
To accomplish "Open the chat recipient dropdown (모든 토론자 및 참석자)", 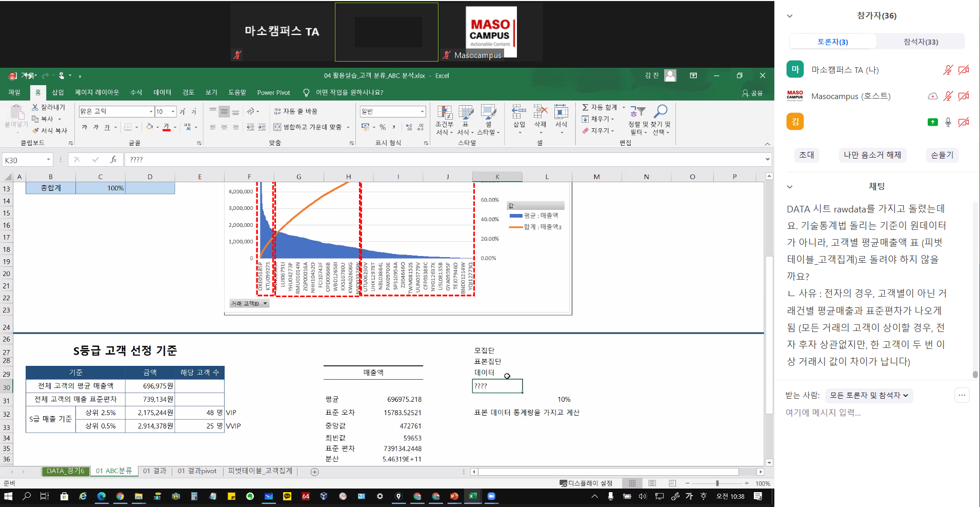I will tap(869, 396).
